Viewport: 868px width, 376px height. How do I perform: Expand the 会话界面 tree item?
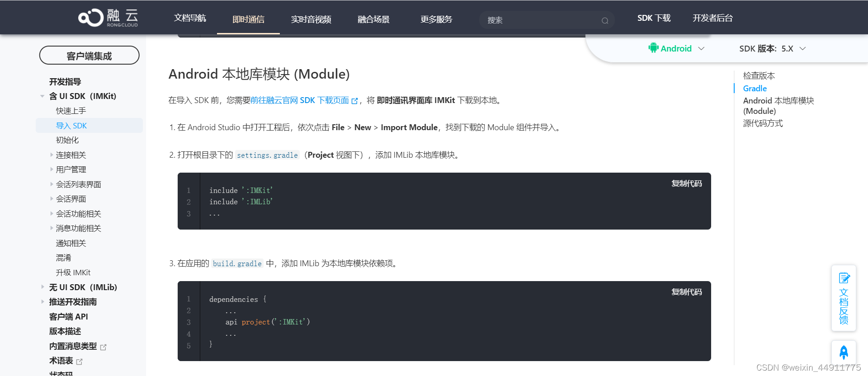pyautogui.click(x=52, y=199)
